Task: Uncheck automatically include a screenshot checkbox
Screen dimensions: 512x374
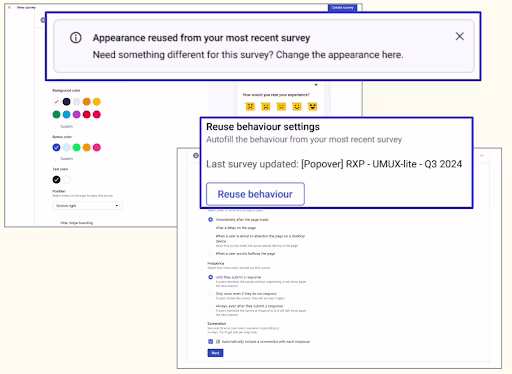Action: (x=210, y=342)
